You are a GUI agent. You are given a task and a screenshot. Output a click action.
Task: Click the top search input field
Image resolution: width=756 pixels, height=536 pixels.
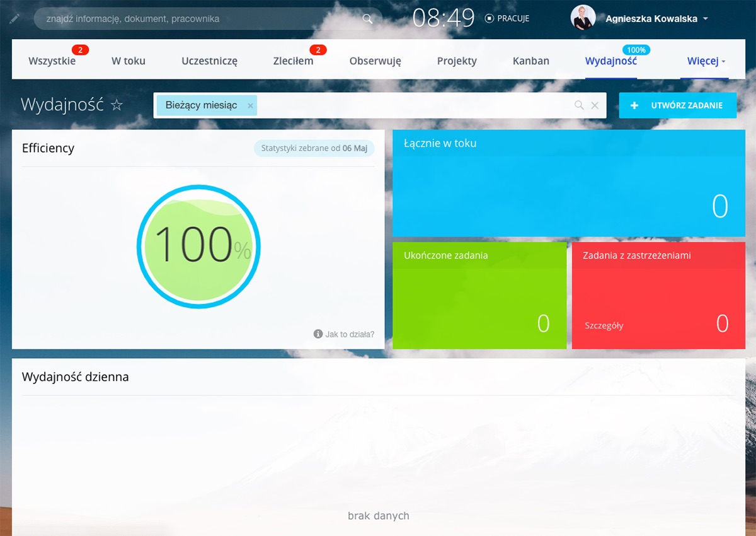[202, 19]
